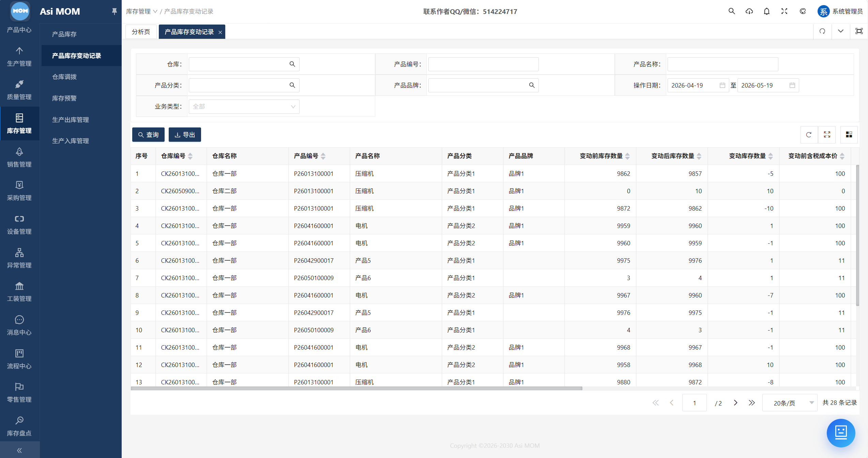
Task: Sort by 变动前库存数量 column
Action: coord(627,156)
